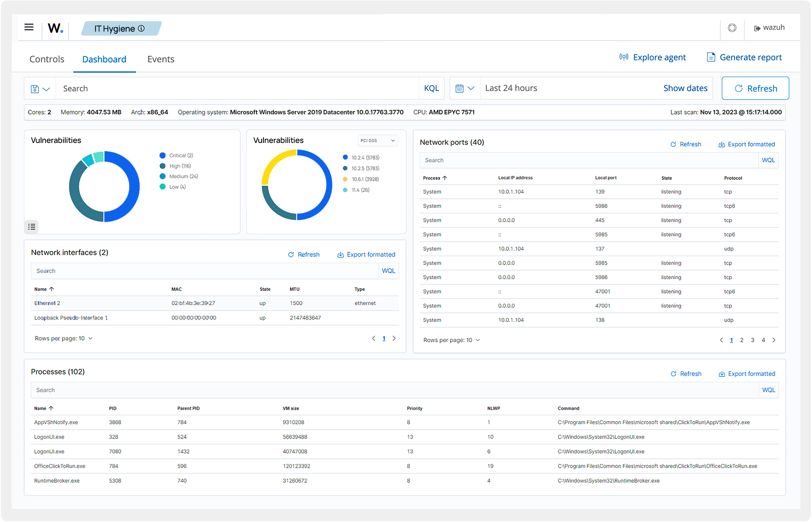Click the Wazuh logo icon
Image resolution: width=812 pixels, height=522 pixels.
pyautogui.click(x=55, y=28)
